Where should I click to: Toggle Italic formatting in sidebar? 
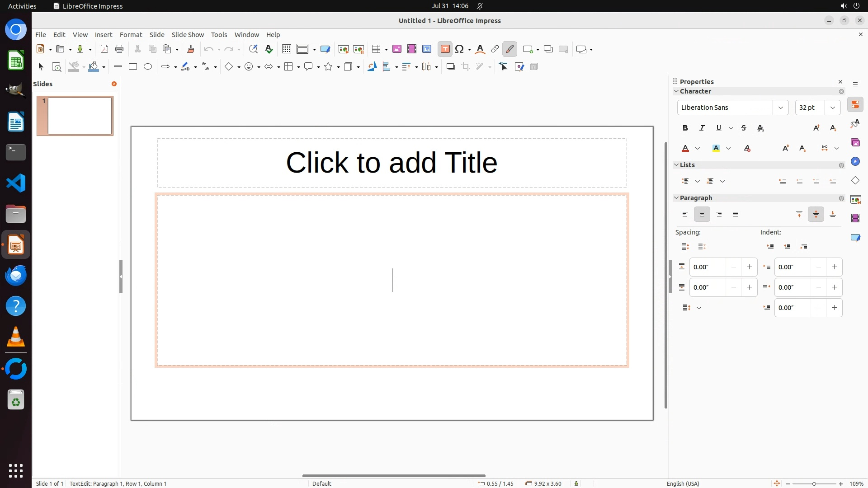point(702,128)
